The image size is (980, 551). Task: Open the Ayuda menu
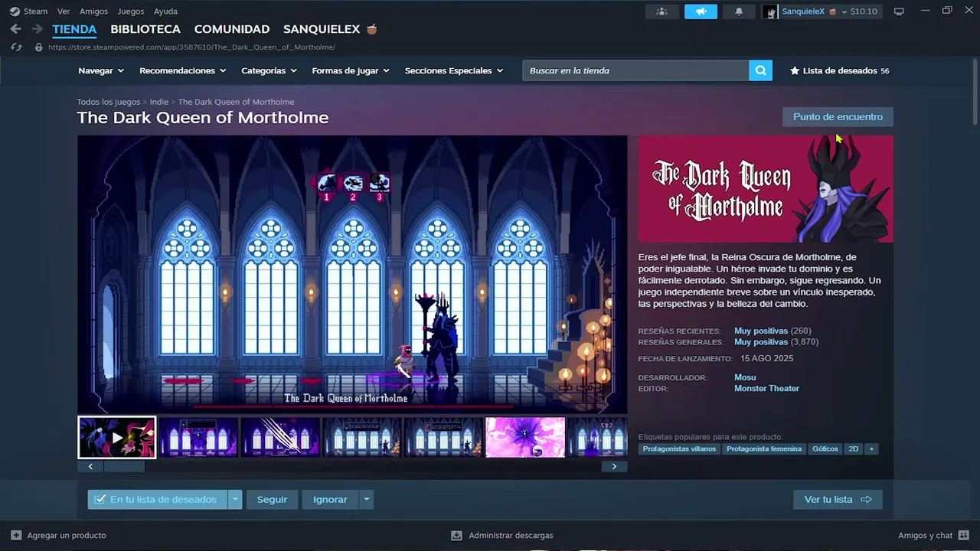pyautogui.click(x=165, y=11)
